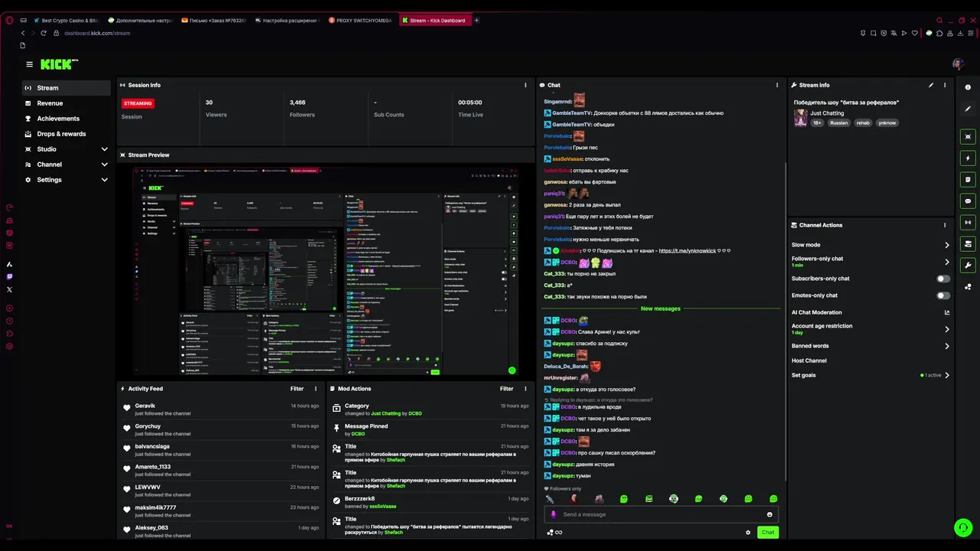Click in the Send a message field
Screen dimensions: 980x551
660,514
